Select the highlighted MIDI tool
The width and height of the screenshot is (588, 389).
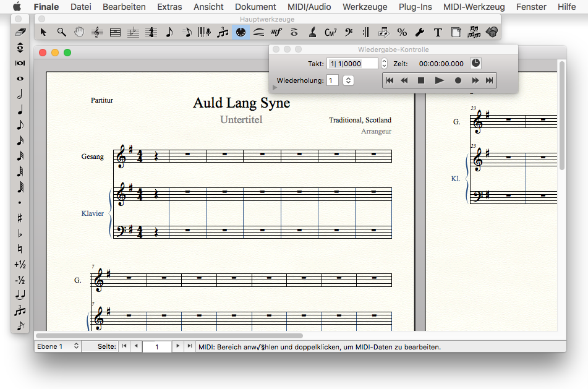pyautogui.click(x=241, y=32)
